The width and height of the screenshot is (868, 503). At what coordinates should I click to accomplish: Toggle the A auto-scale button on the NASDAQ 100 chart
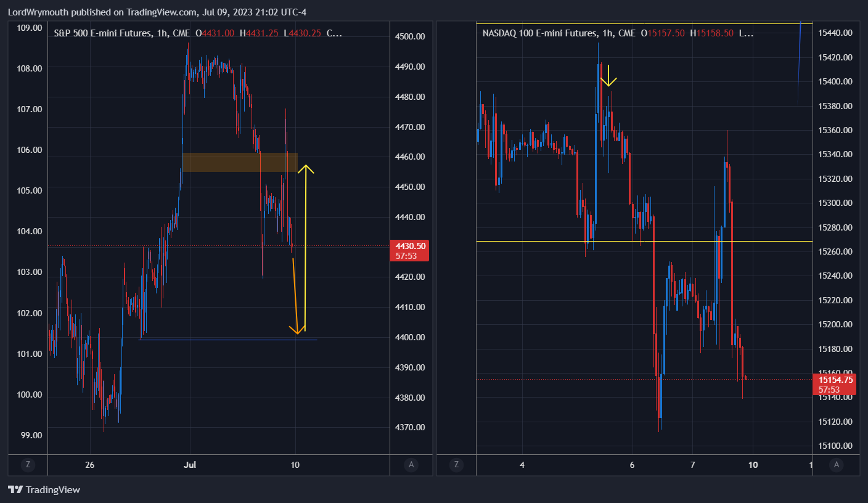coord(836,465)
